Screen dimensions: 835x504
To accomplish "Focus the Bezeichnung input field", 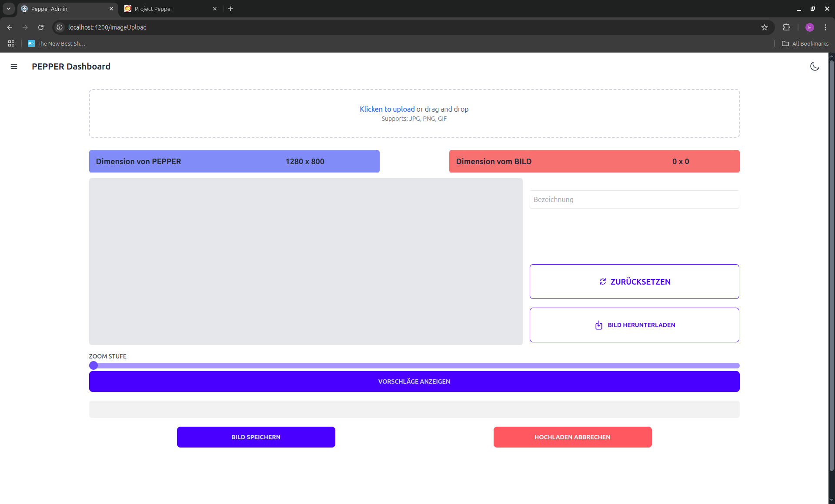I will 634,199.
